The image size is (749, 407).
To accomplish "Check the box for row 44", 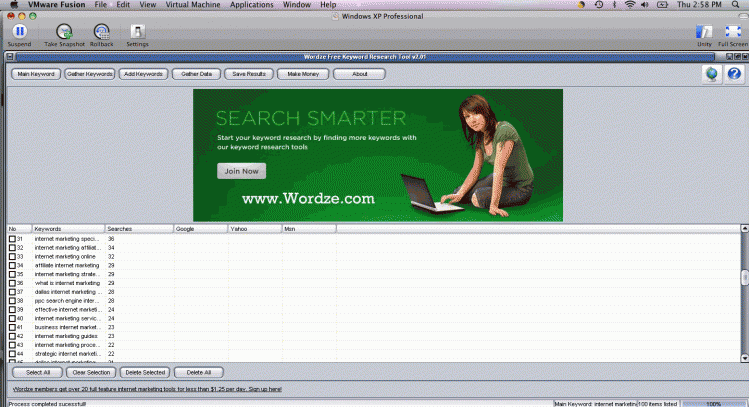I will tap(12, 353).
